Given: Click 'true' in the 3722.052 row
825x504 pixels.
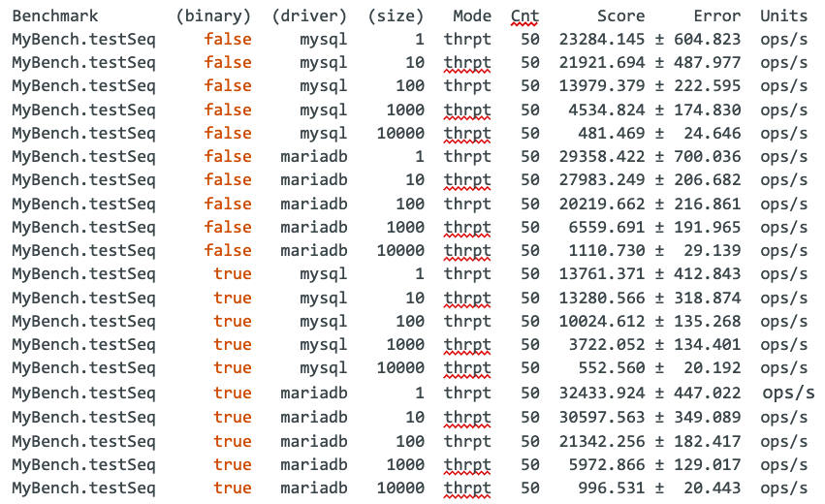Looking at the screenshot, I should click(233, 345).
